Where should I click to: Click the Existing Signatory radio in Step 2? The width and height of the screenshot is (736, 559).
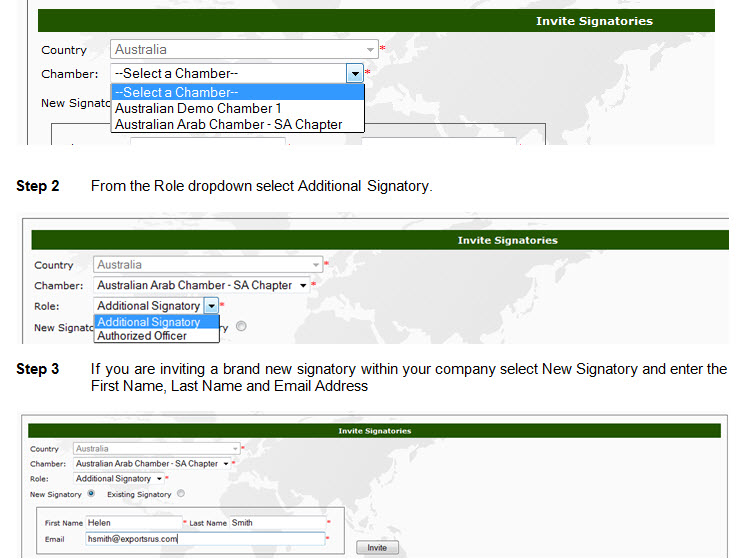[241, 326]
